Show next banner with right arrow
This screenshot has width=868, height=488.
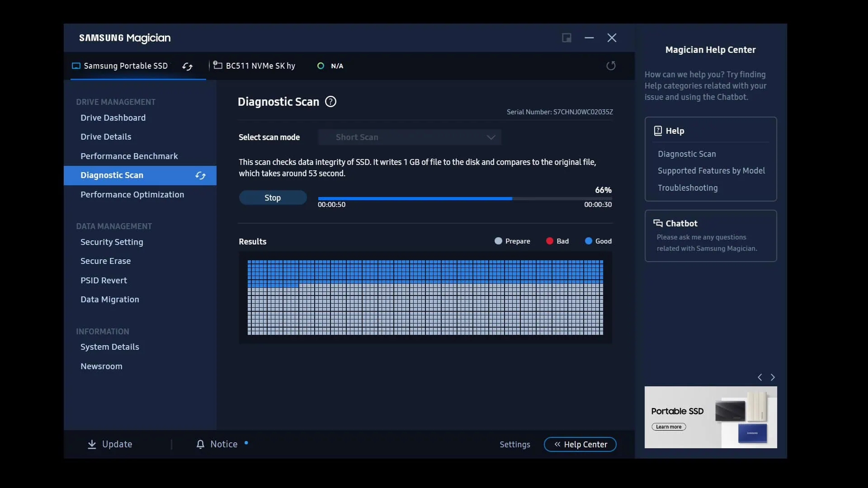(773, 377)
